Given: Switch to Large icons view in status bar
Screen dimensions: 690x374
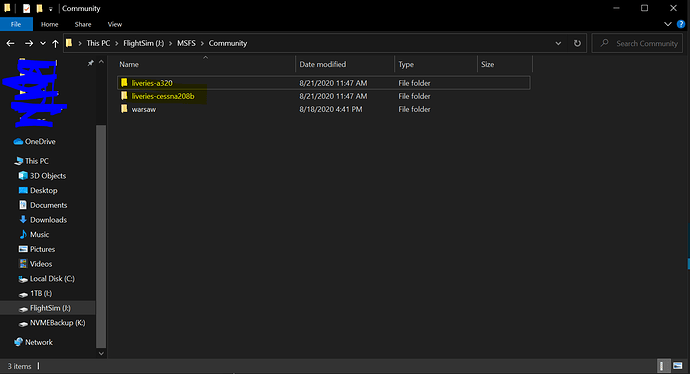Looking at the screenshot, I should pyautogui.click(x=678, y=366).
